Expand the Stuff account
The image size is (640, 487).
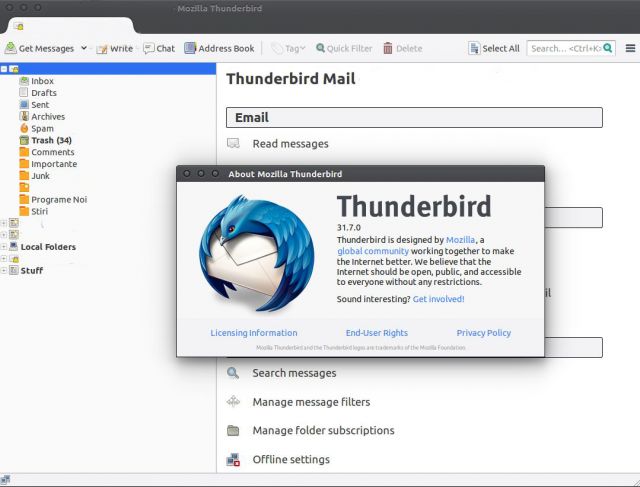click(4, 271)
